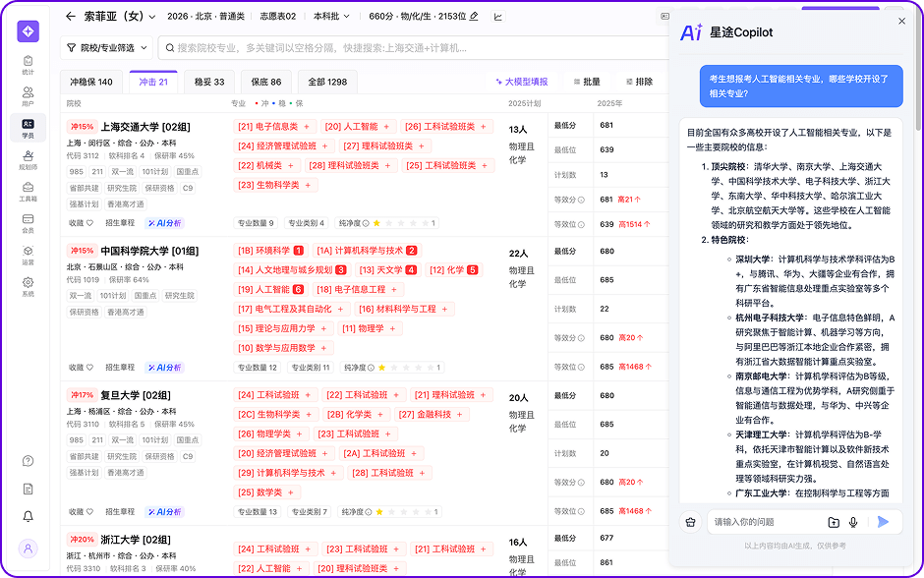Toggle 收藏 heart for 复旦大学
This screenshot has width=924, height=578.
82,512
